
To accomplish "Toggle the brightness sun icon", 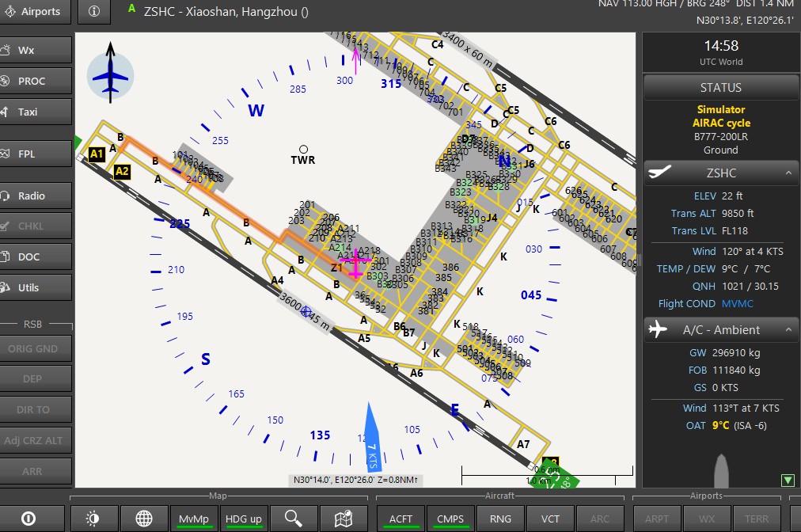I will point(93,519).
